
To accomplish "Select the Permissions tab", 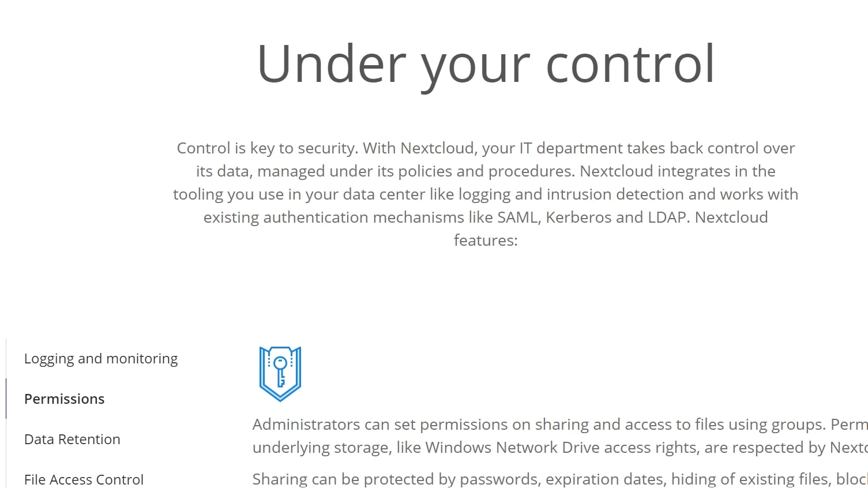I will pos(65,399).
